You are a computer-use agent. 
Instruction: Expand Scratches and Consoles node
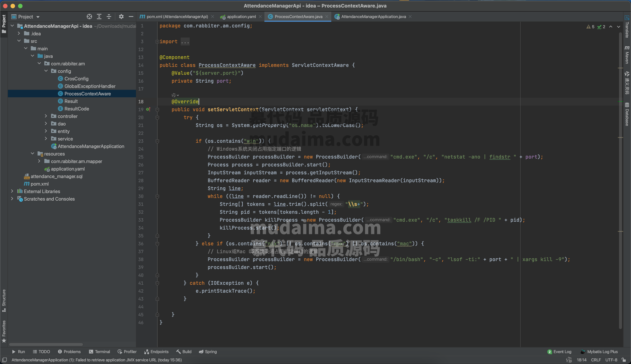coord(12,199)
